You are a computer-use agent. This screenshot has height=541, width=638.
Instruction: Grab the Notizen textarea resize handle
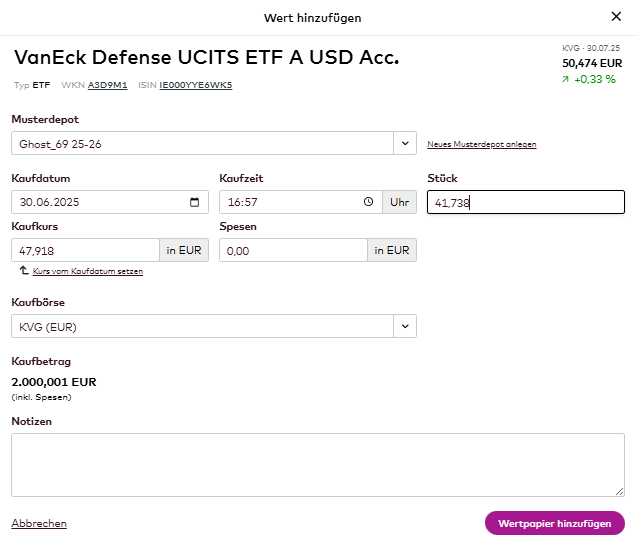[x=619, y=490]
